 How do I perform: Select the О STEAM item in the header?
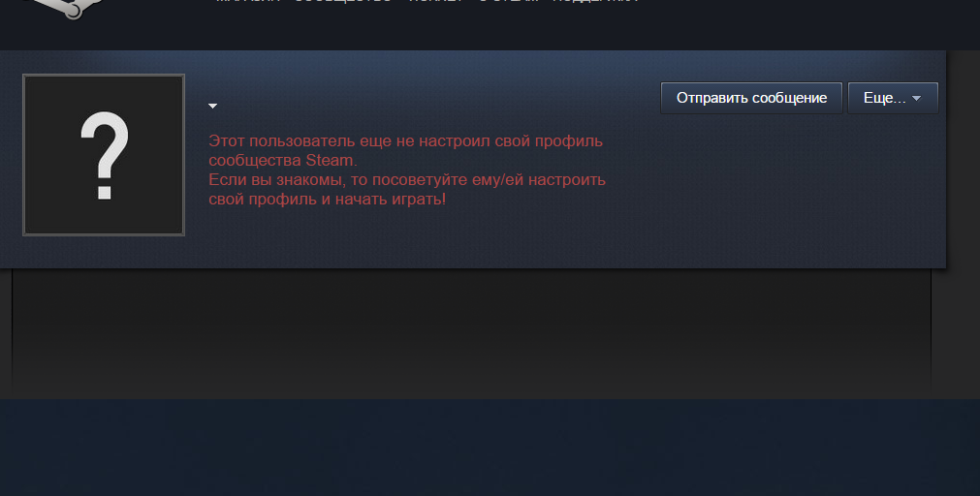[x=508, y=2]
